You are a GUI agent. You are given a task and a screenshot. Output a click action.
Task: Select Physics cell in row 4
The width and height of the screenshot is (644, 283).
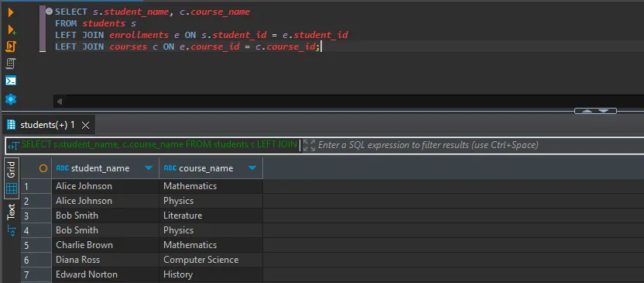211,230
